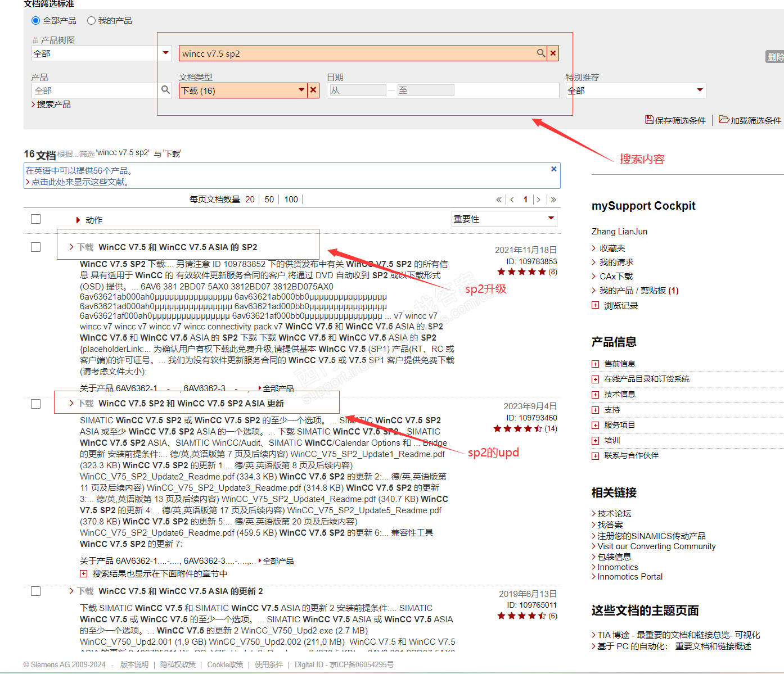Expand 搜索结果也显示在下面附件的章节中
This screenshot has height=674, width=784.
83,574
